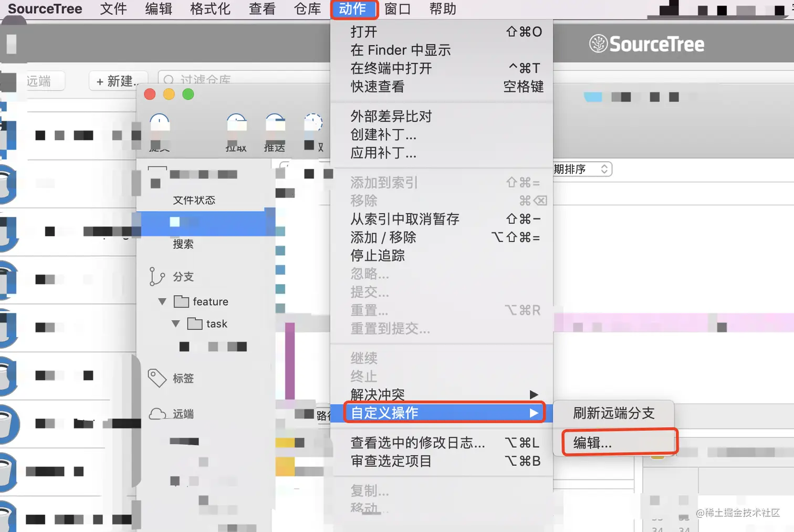
Task: Open the 文件 menu
Action: pyautogui.click(x=113, y=9)
